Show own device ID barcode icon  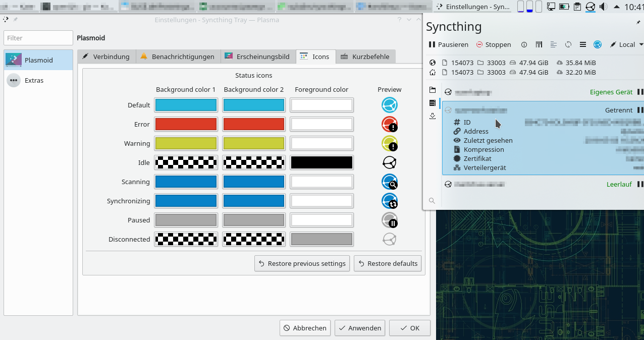tap(539, 44)
